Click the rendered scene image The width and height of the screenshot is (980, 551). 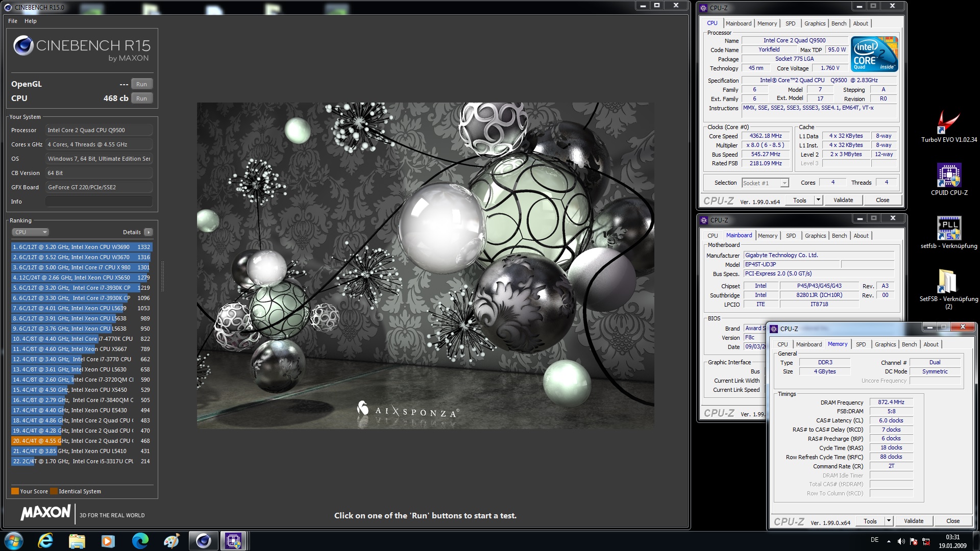click(x=425, y=265)
